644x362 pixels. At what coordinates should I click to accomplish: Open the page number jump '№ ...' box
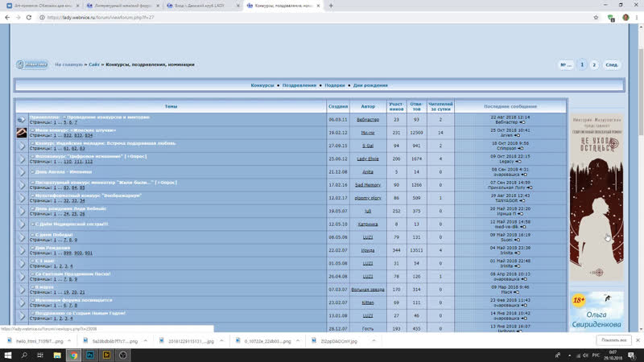(566, 65)
